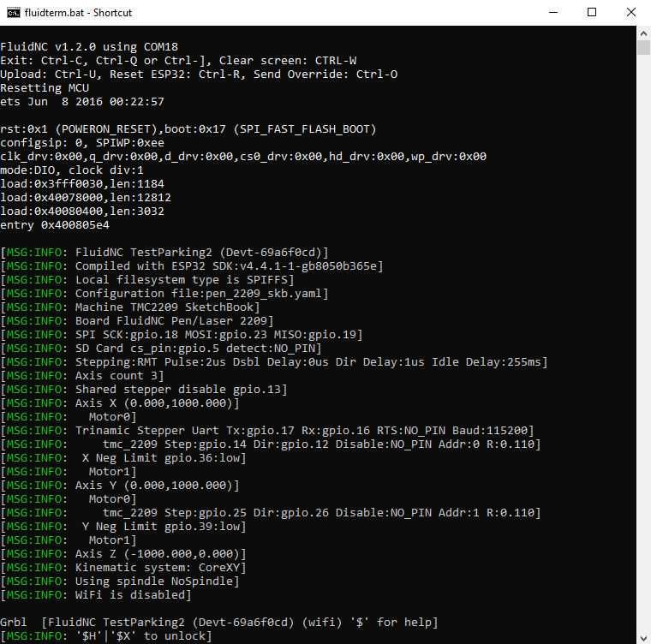Click the 'Local filesystem type is SPIFFS' line
Viewport: 651px width, 644px height.
coord(147,280)
